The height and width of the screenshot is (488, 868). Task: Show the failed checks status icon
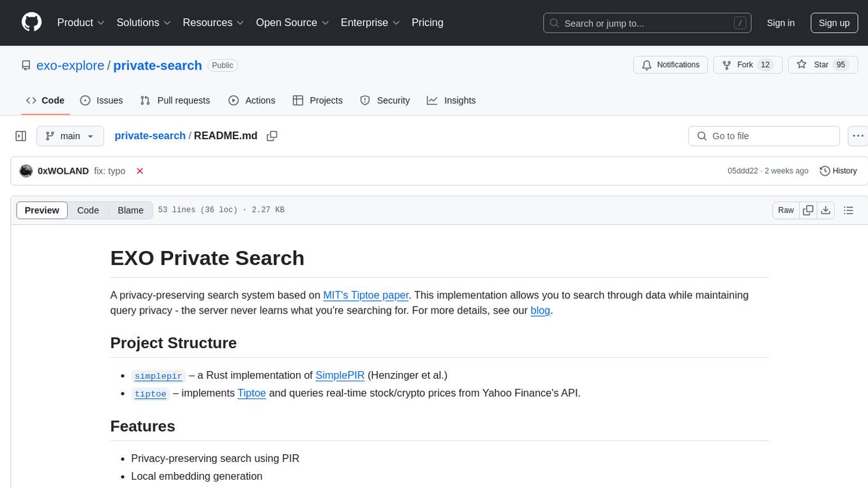(x=140, y=171)
